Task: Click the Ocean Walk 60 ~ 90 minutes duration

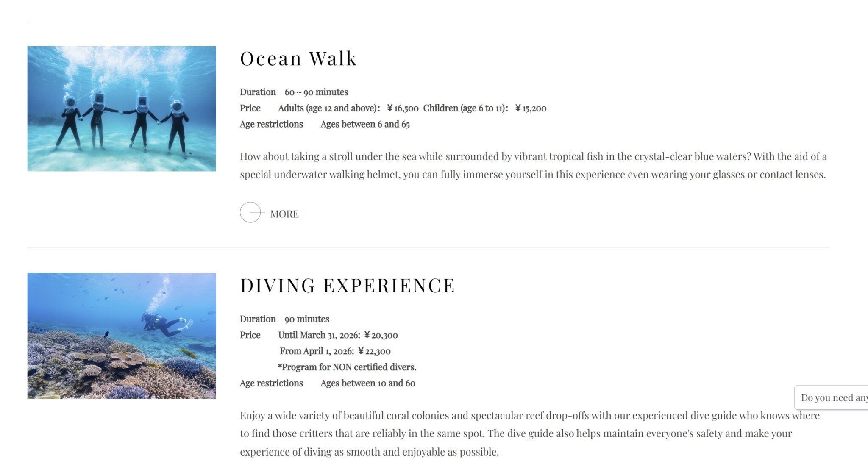Action: (316, 92)
